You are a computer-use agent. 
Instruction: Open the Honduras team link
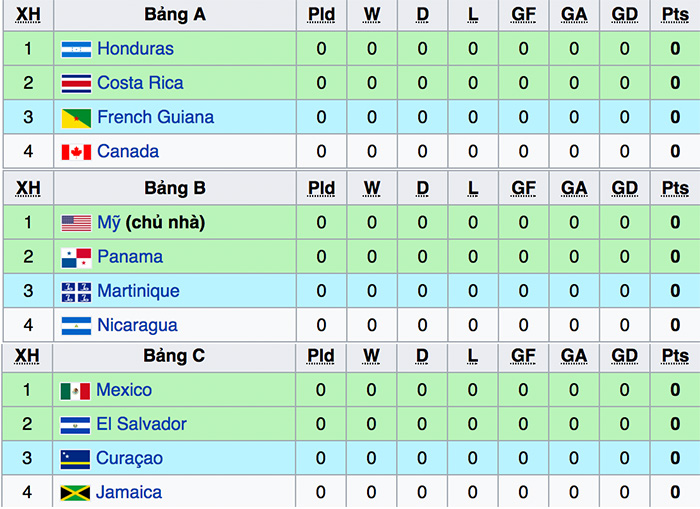pos(135,49)
